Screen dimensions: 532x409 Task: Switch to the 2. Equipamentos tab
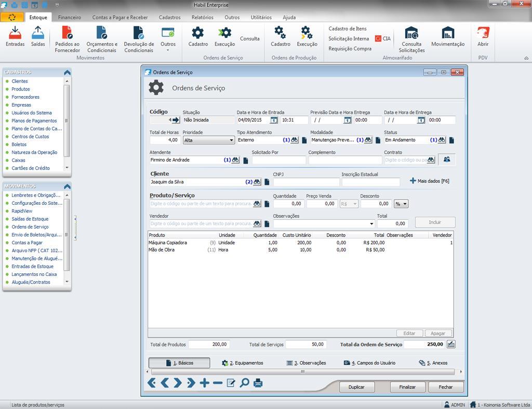click(x=242, y=363)
